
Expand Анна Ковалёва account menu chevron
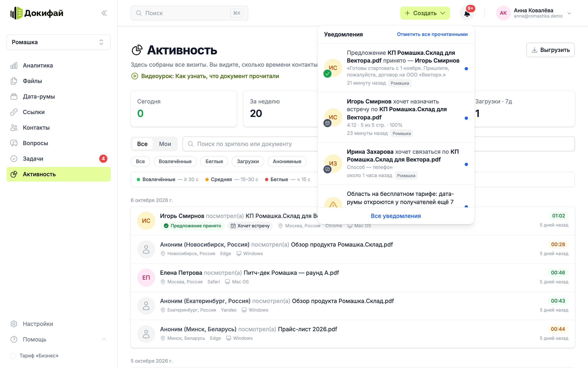point(569,13)
